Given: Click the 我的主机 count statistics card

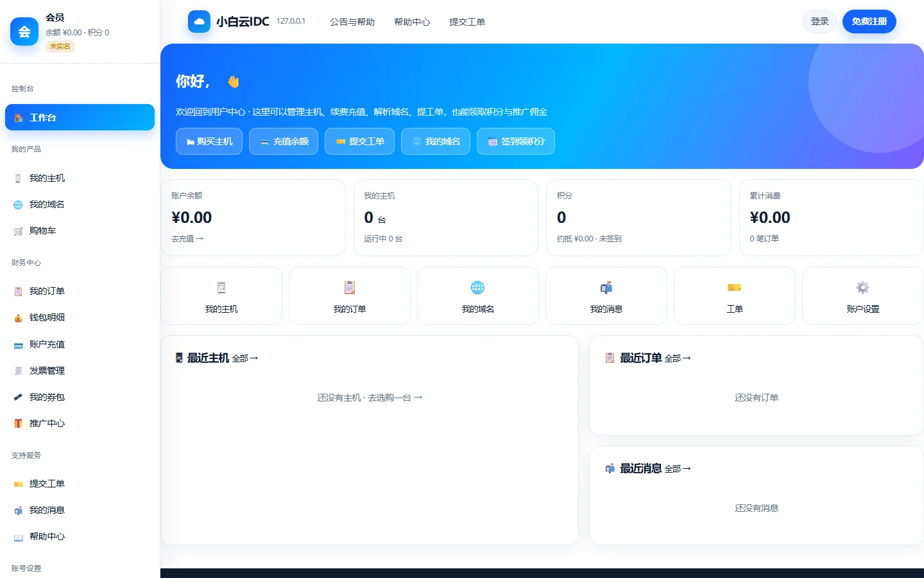Looking at the screenshot, I should (x=446, y=218).
